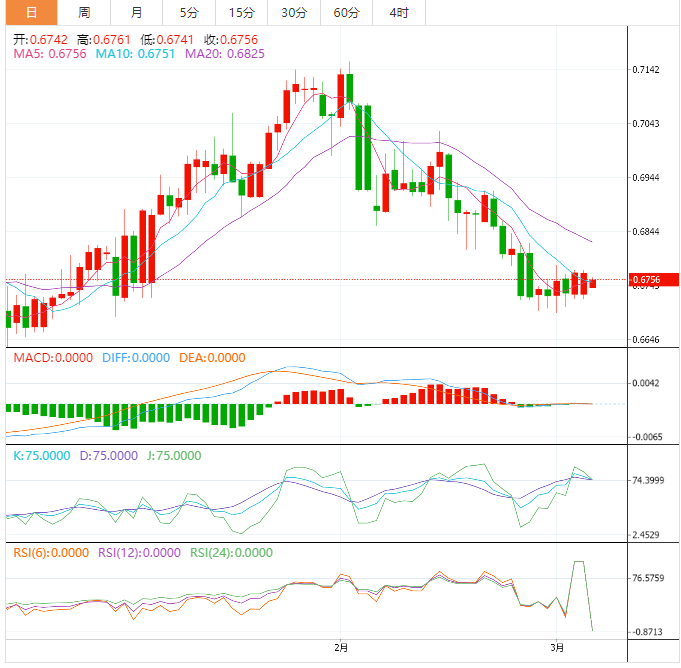
Task: Click the 0.7142 price axis label
Action: pyautogui.click(x=646, y=70)
